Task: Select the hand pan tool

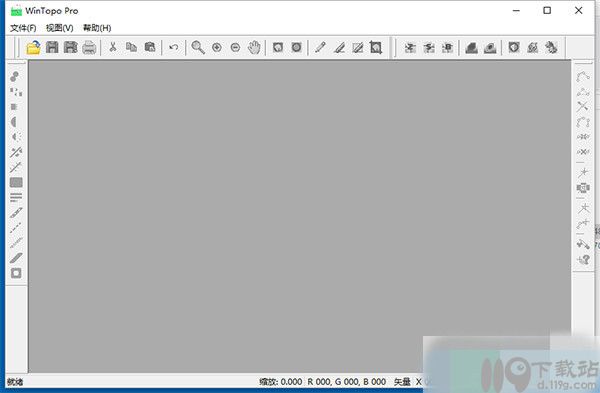Action: click(254, 47)
